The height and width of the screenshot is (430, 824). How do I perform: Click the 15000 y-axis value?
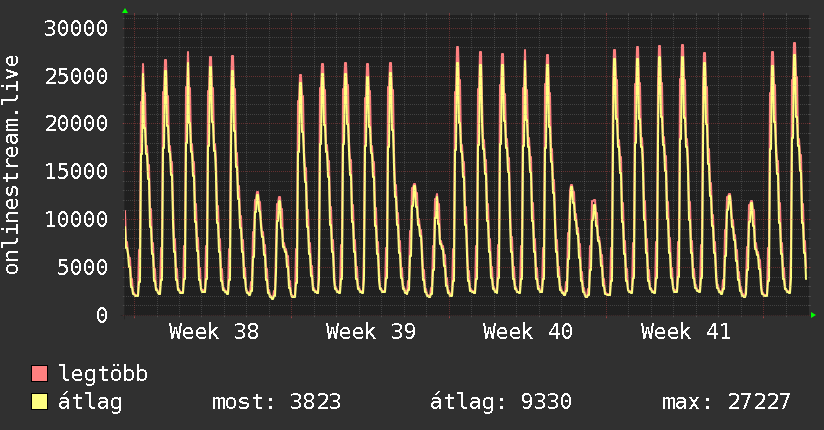tap(76, 171)
